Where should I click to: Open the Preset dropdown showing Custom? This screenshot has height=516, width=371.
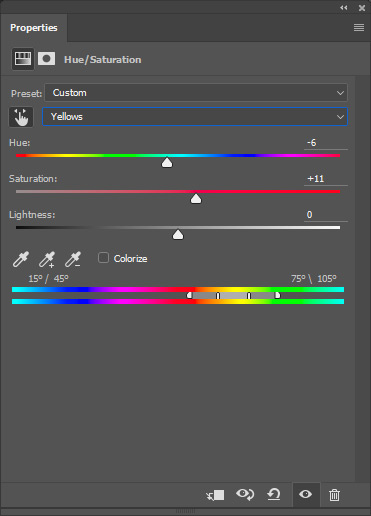[196, 93]
